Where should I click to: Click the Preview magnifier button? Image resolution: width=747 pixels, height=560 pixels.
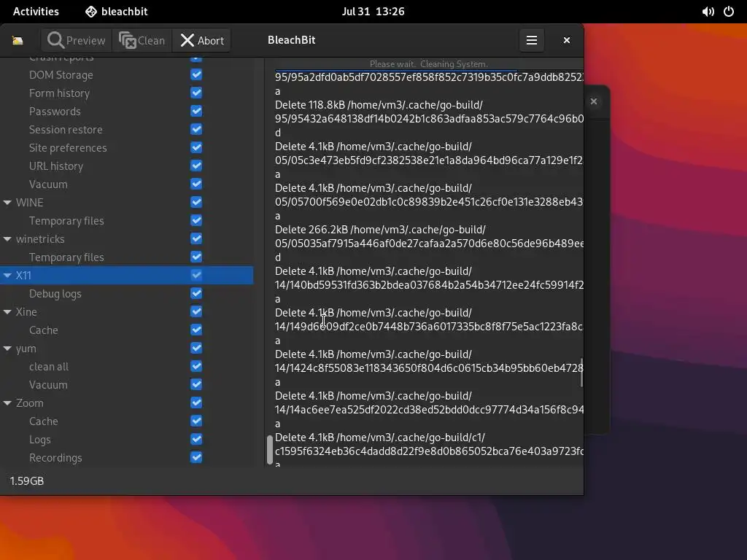77,41
